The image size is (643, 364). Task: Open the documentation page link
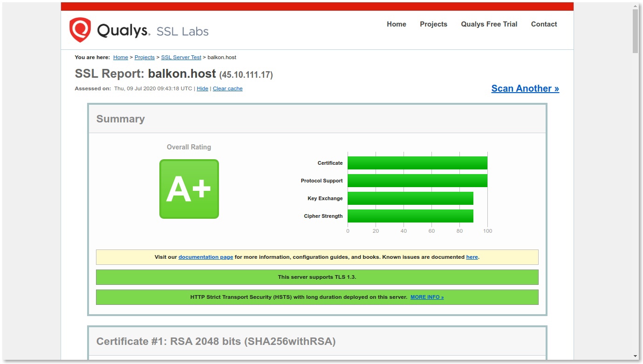[x=205, y=257]
